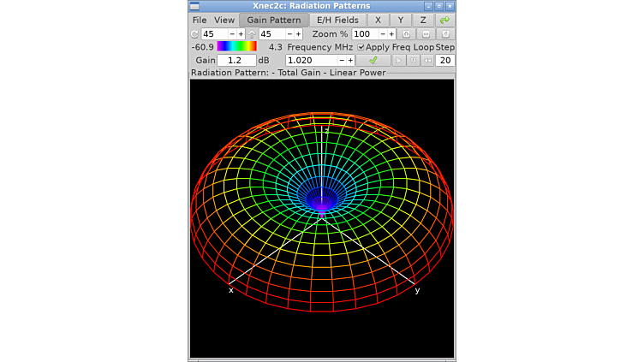Pause the frequency loop
This screenshot has width=644, height=362.
pos(414,61)
